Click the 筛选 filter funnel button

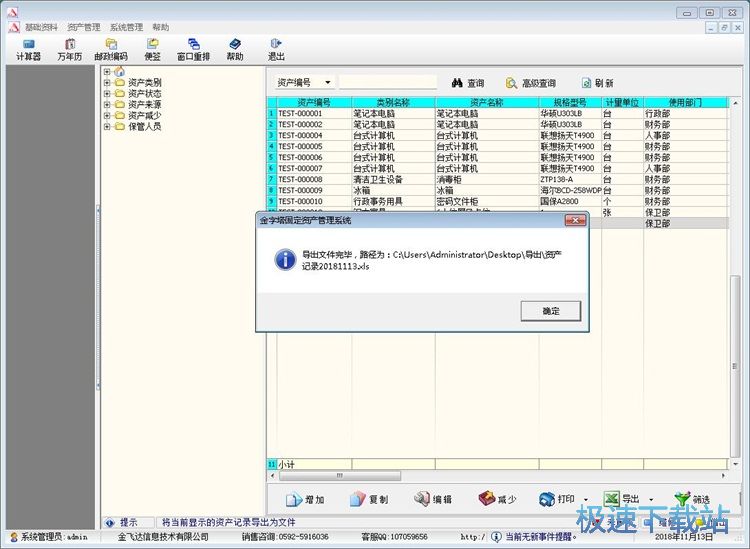[692, 499]
